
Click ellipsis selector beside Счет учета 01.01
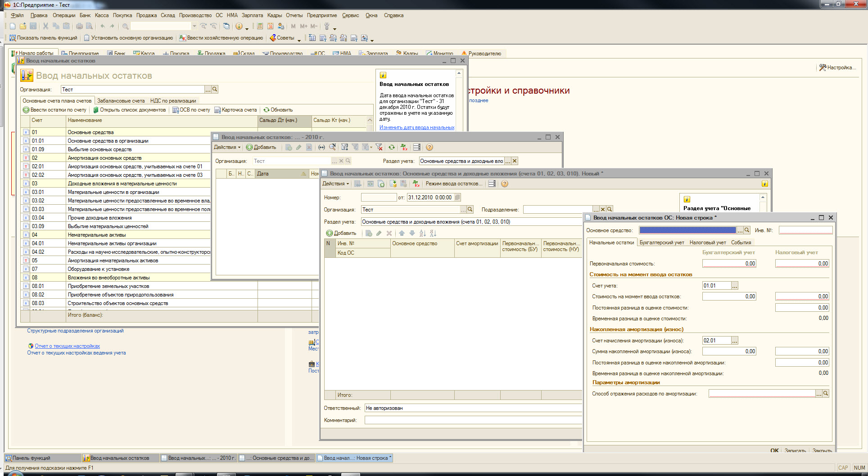pos(735,286)
